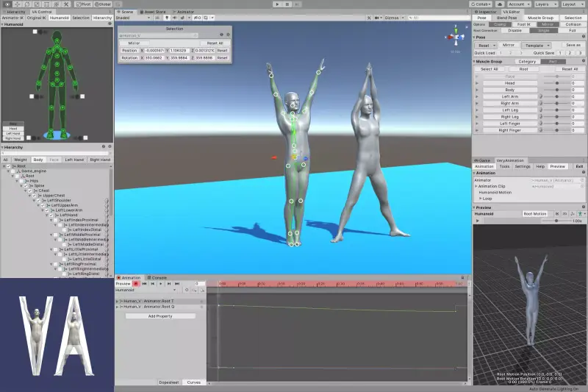Set Root Correction to Disable
588x392 pixels.
point(515,30)
